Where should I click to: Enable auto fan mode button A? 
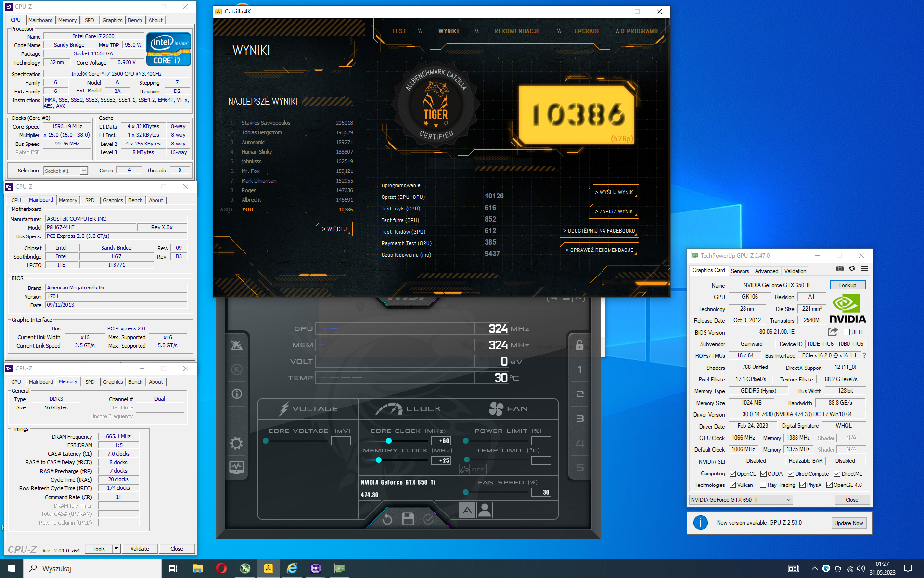click(x=467, y=510)
